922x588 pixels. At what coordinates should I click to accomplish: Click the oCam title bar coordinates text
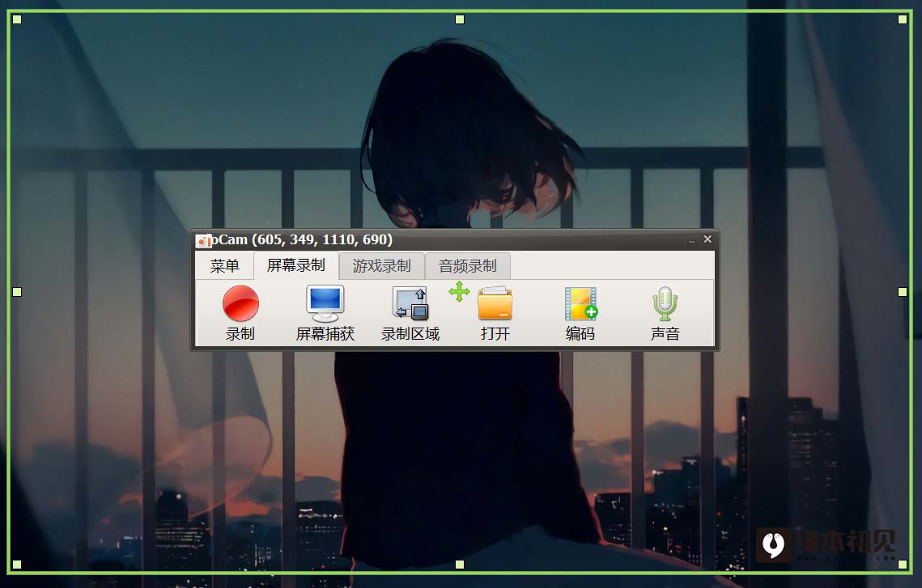coord(322,239)
